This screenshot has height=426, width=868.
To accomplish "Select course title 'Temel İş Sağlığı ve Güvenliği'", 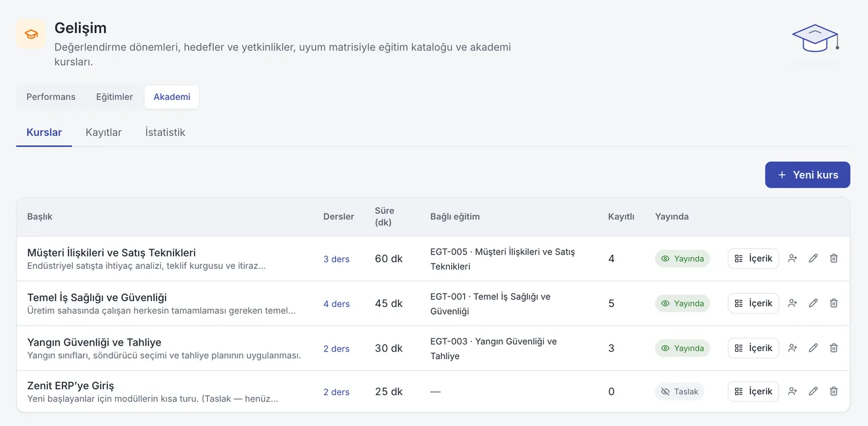I will tap(97, 297).
